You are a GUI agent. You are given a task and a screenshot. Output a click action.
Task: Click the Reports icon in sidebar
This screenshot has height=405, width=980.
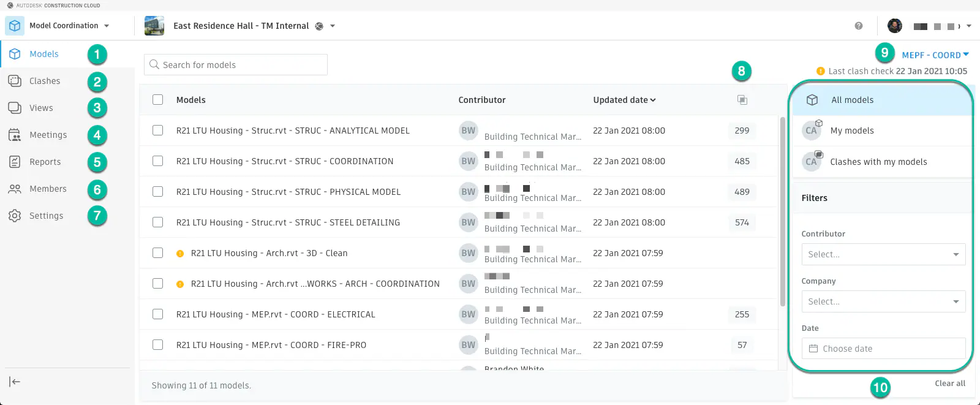coord(15,162)
